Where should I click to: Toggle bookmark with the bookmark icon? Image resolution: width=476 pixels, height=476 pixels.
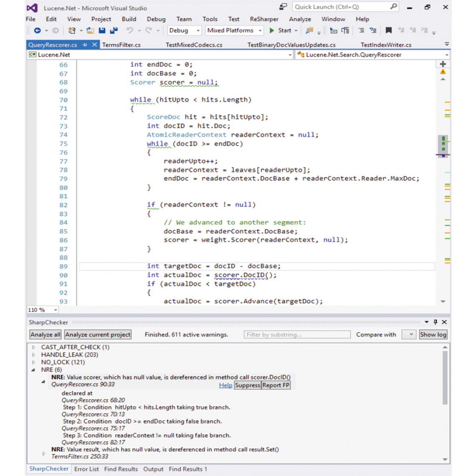(389, 30)
